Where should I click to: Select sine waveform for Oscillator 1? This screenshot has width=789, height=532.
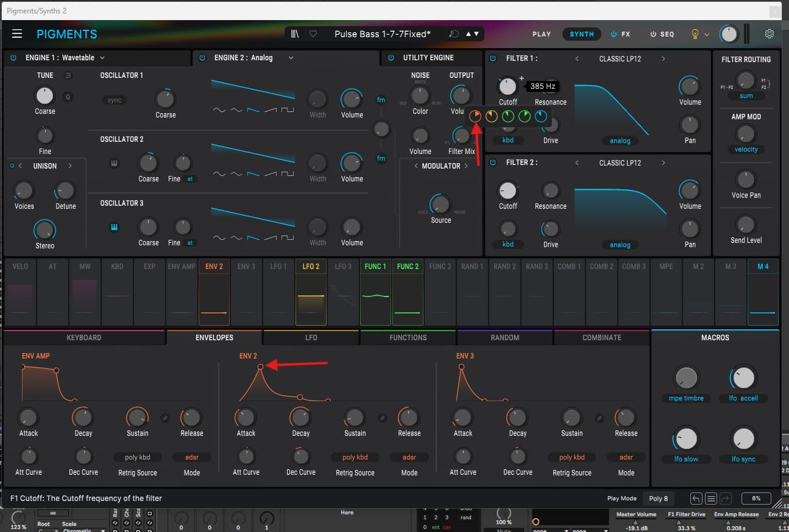(x=218, y=110)
